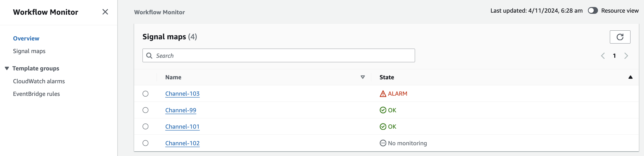Collapse the Template groups section
644x156 pixels.
[x=7, y=68]
